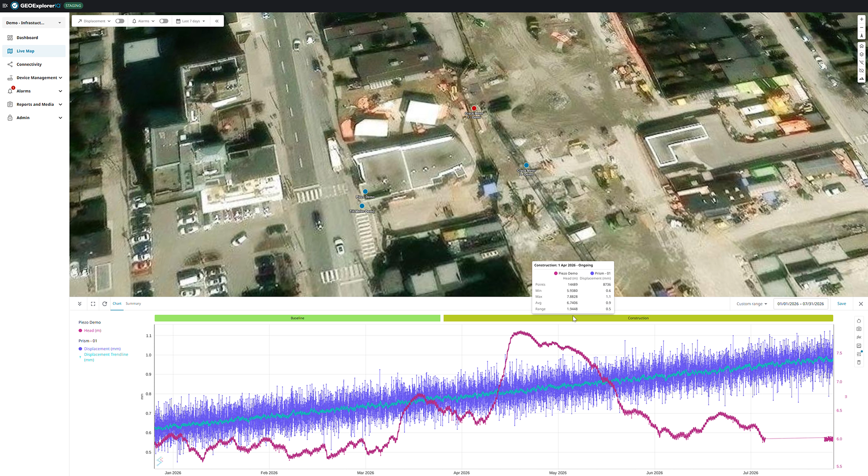Zoom in on the map
Screen dimensions: 868x476
pos(861,19)
